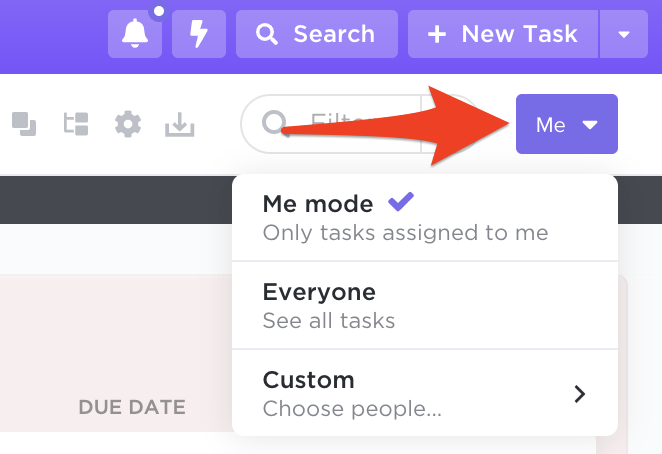Click the plus icon on New Task
Viewport: 662px width, 454px height.
(x=437, y=35)
